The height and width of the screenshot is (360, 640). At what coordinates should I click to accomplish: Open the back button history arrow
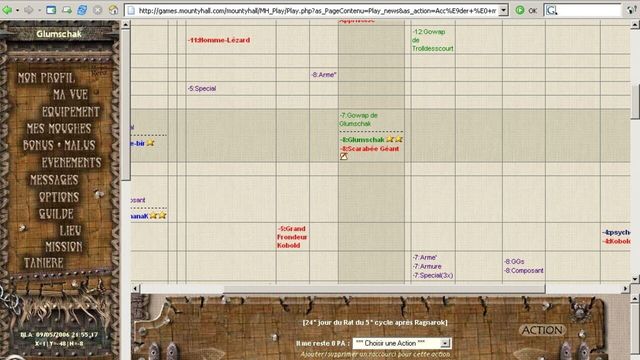pyautogui.click(x=18, y=10)
